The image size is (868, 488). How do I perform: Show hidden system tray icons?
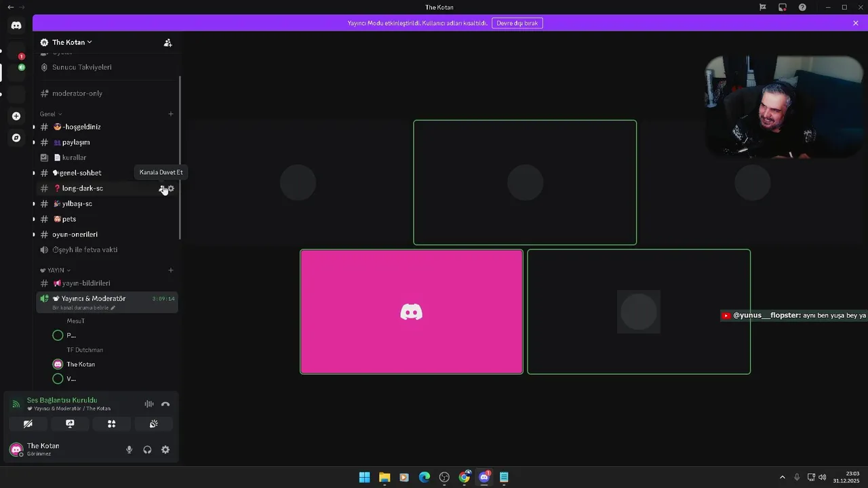coord(782,477)
